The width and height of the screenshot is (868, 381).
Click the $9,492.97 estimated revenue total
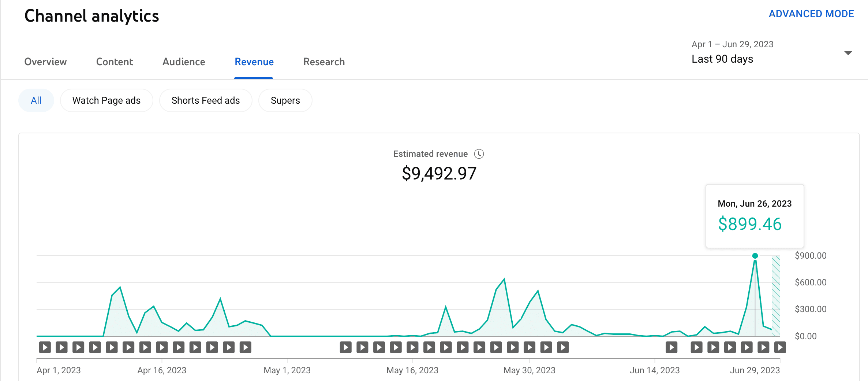(439, 173)
